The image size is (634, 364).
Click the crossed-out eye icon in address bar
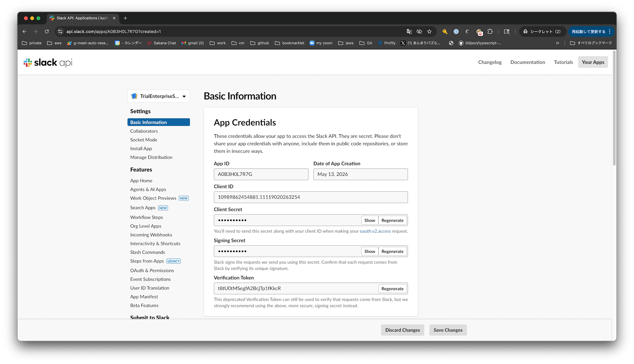(x=419, y=32)
